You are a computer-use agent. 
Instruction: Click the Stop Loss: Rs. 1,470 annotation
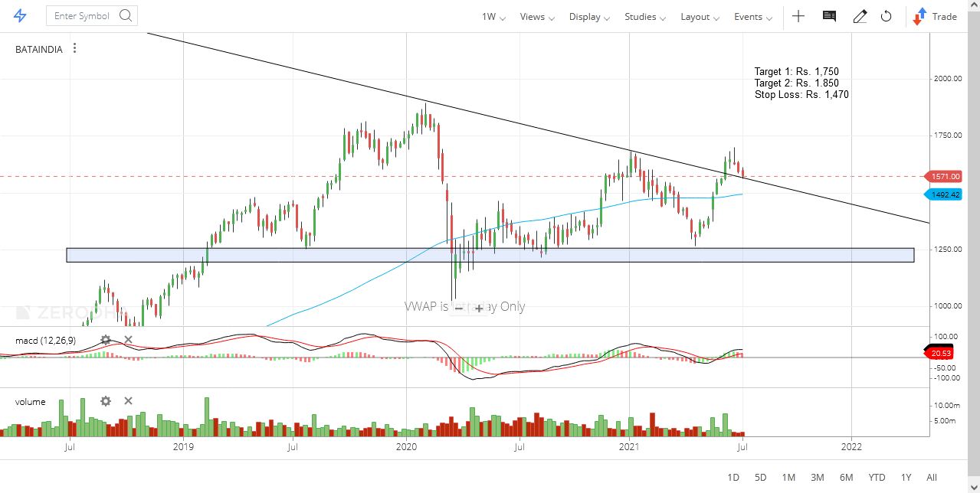(x=801, y=95)
